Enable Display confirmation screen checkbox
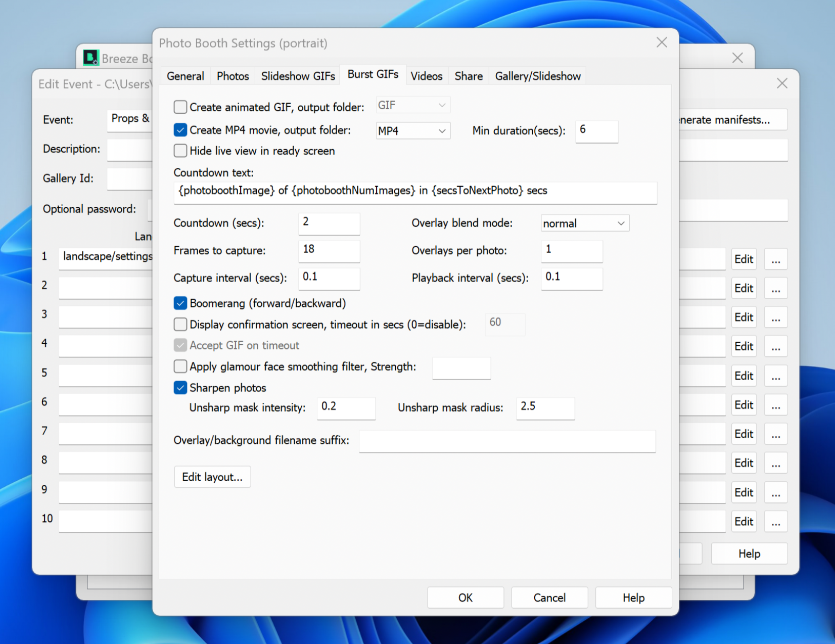This screenshot has width=835, height=644. pyautogui.click(x=180, y=325)
